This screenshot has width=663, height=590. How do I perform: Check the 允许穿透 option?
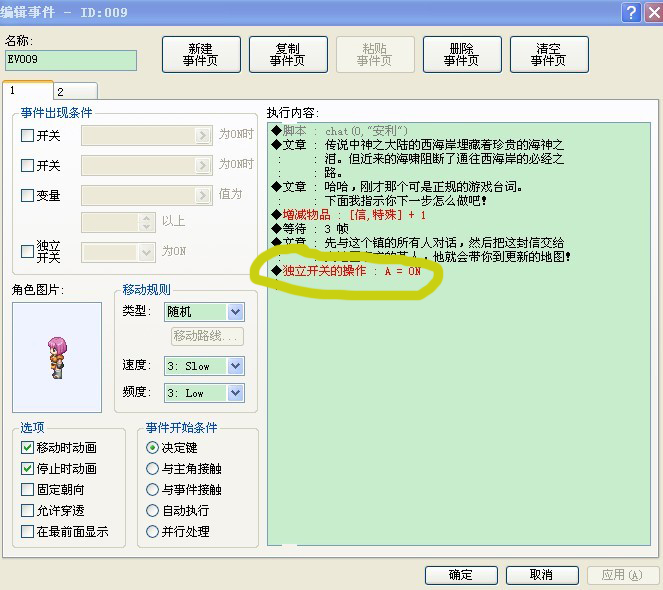point(27,510)
